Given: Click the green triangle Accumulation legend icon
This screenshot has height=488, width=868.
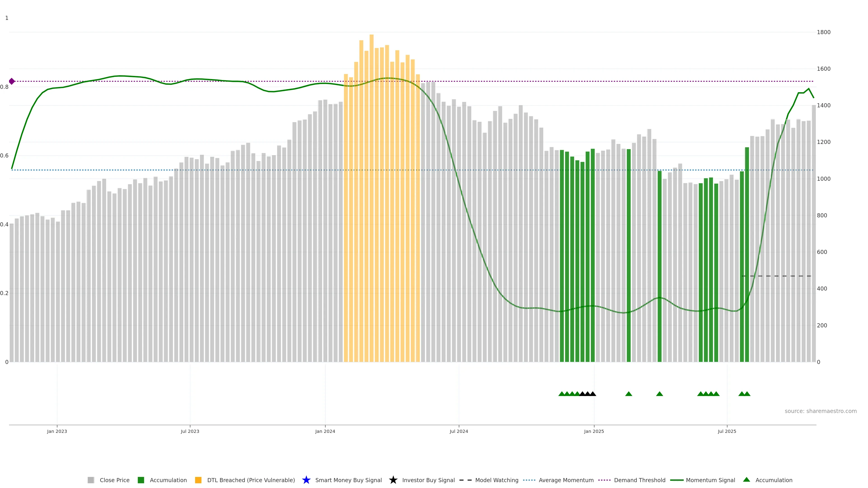Looking at the screenshot, I should click(x=746, y=480).
